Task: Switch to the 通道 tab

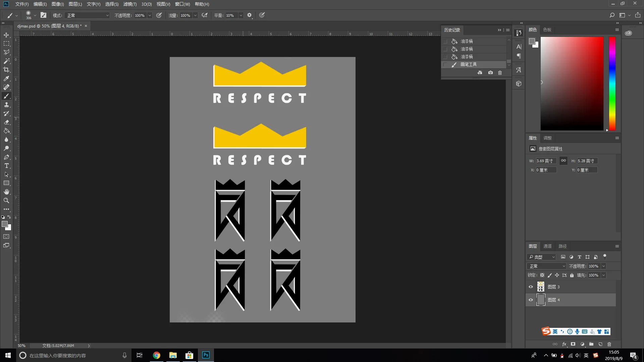Action: coord(547,246)
